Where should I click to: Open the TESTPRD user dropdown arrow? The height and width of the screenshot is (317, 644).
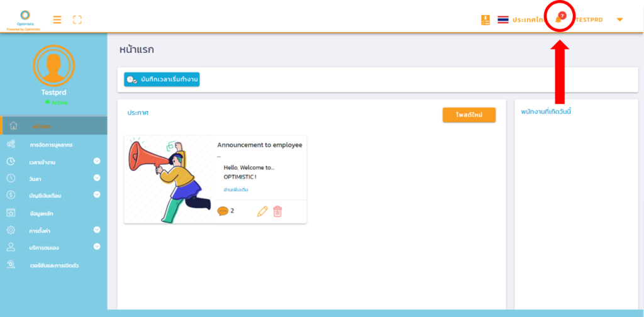pyautogui.click(x=619, y=19)
